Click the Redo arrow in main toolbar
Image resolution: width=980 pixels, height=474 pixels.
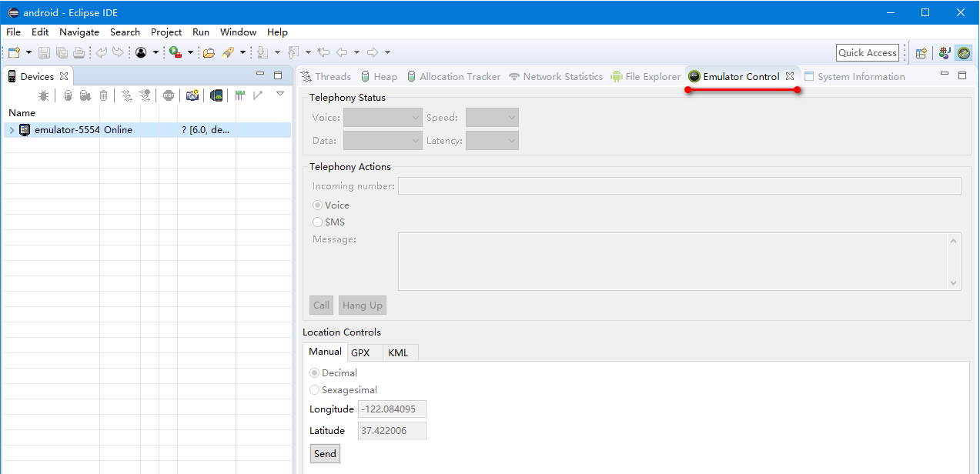coord(118,52)
